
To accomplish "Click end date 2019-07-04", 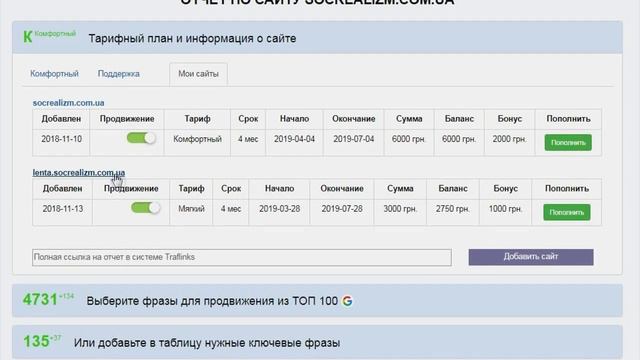I will click(x=353, y=139).
